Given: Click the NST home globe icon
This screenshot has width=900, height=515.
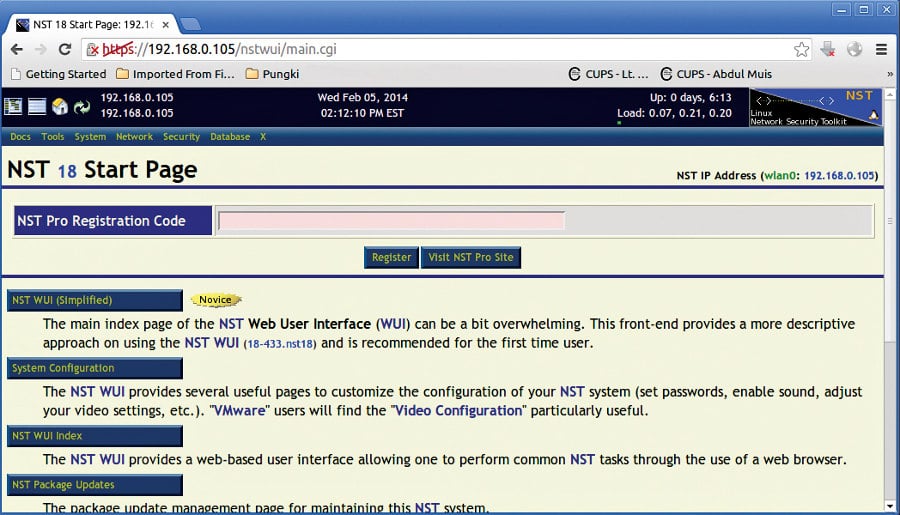Looking at the screenshot, I should 60,106.
